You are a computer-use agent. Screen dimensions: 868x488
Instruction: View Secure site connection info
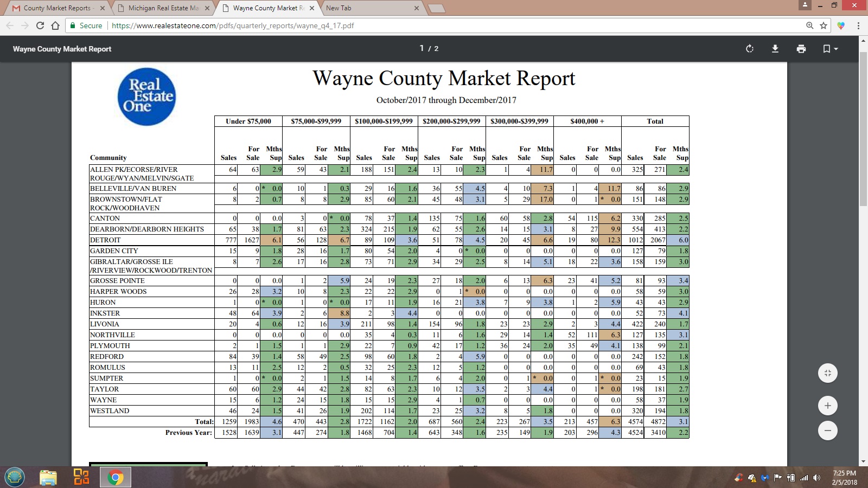(86, 25)
